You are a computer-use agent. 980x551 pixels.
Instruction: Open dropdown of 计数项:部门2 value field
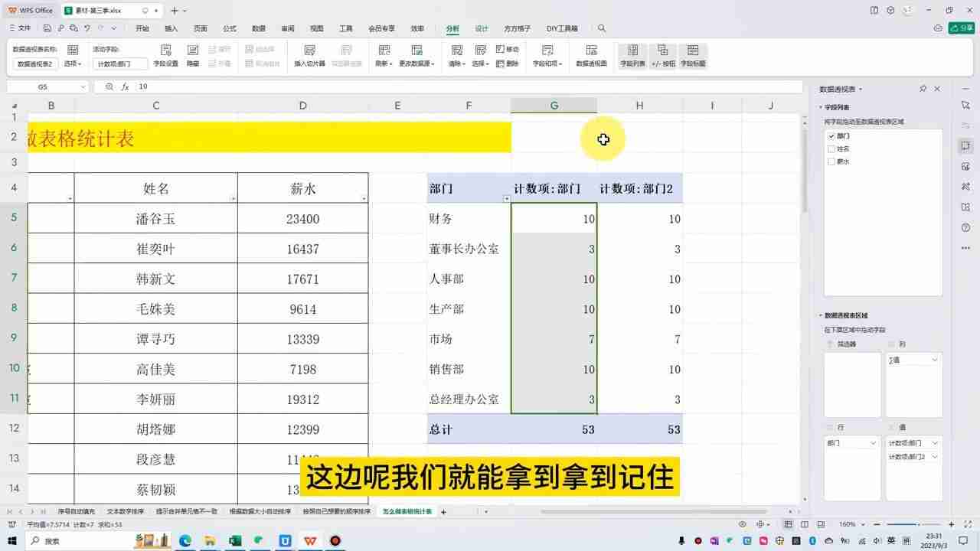pyautogui.click(x=935, y=457)
